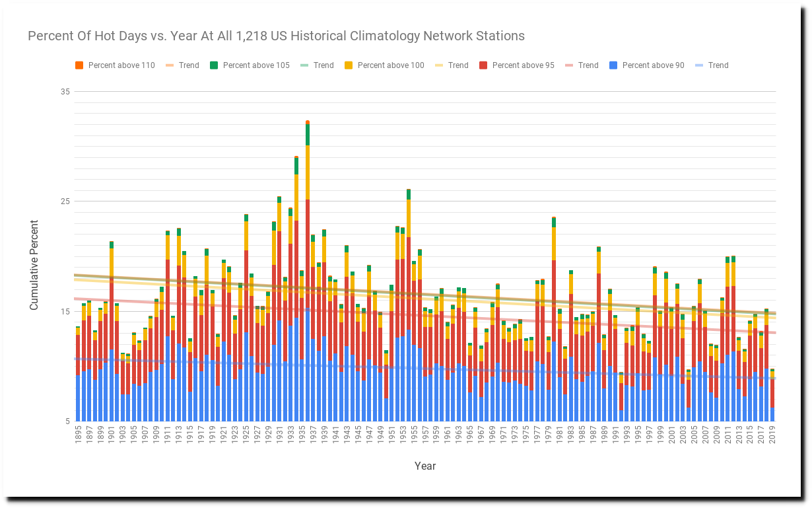Click the 1895 label on the horizontal axis
812x508 pixels.
coord(78,437)
